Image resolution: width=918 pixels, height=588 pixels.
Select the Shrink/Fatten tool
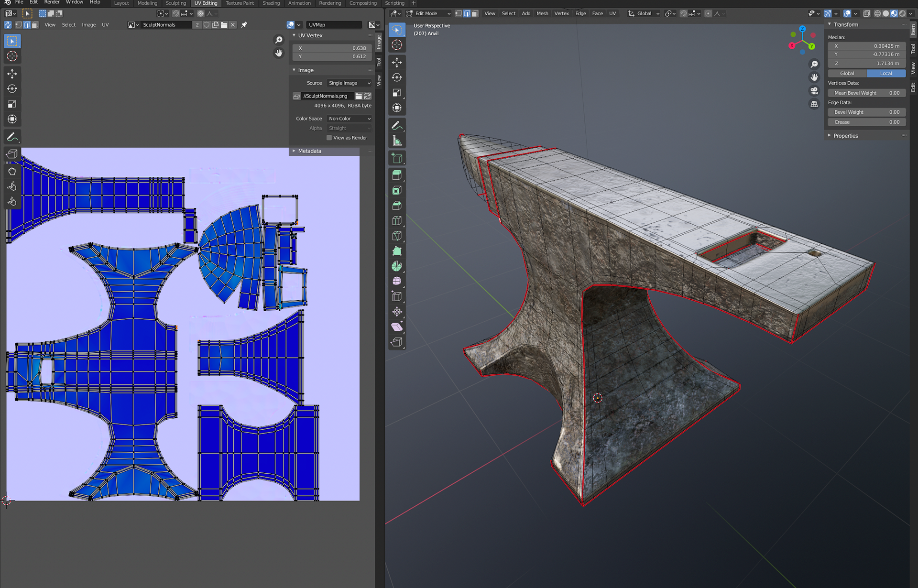click(x=397, y=312)
